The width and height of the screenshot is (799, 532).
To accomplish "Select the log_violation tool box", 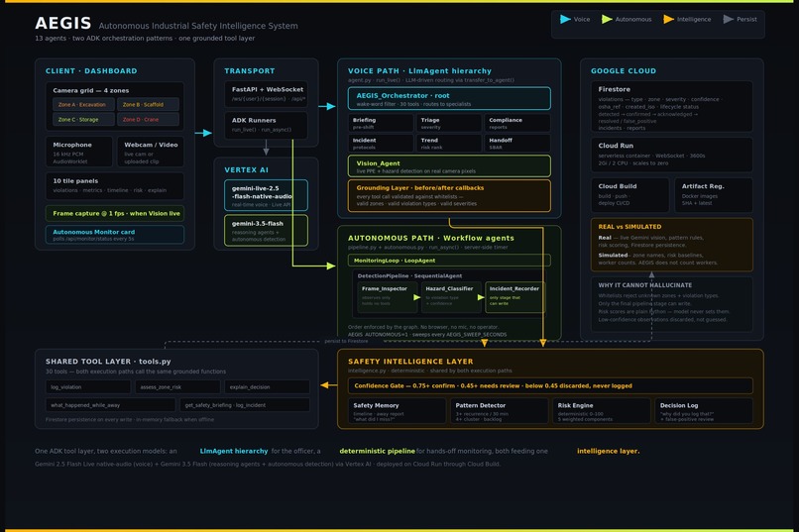I will (87, 387).
